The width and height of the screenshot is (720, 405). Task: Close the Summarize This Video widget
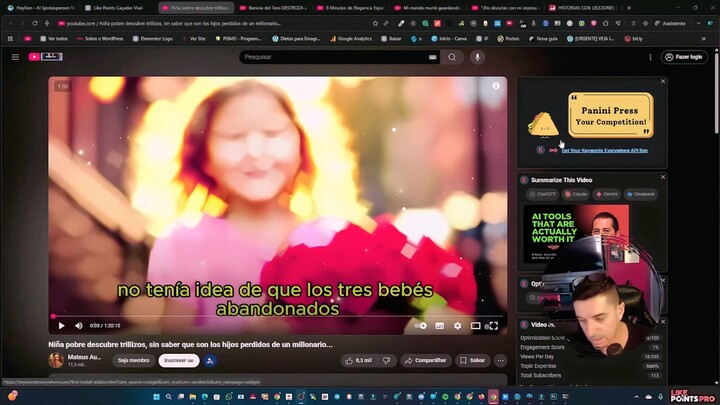(x=663, y=177)
